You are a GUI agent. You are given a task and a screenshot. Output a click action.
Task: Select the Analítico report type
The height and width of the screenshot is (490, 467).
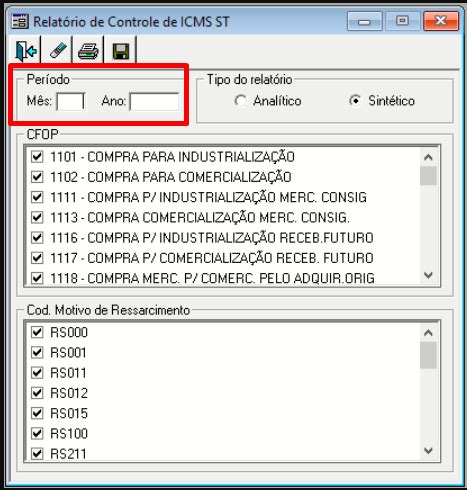[x=268, y=101]
